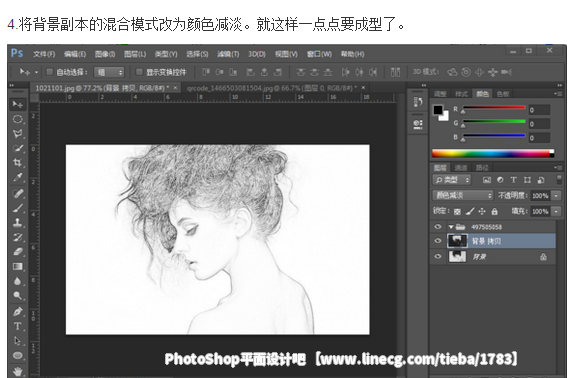
Task: Open the 窗口(W) menu
Action: (319, 54)
